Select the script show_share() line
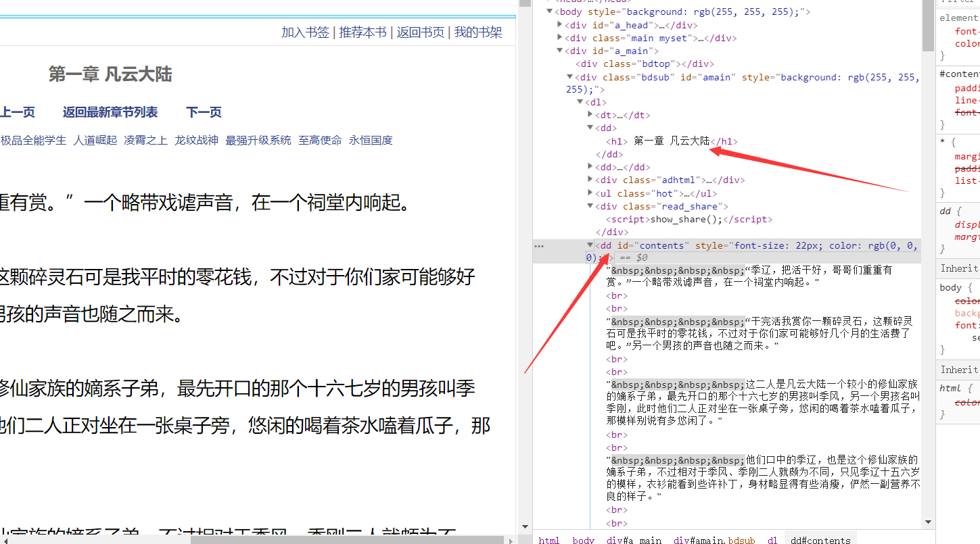The image size is (980, 544). coord(689,219)
